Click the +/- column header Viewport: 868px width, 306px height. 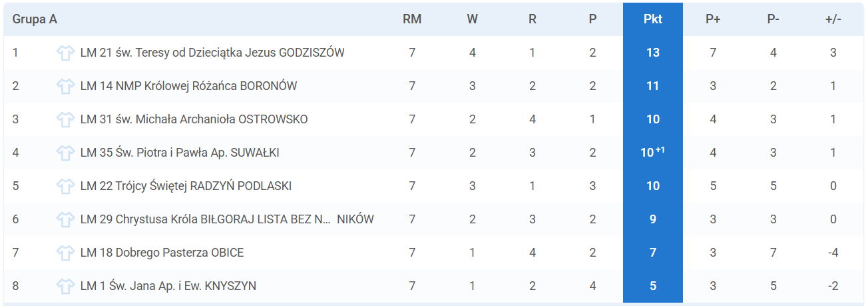click(833, 19)
